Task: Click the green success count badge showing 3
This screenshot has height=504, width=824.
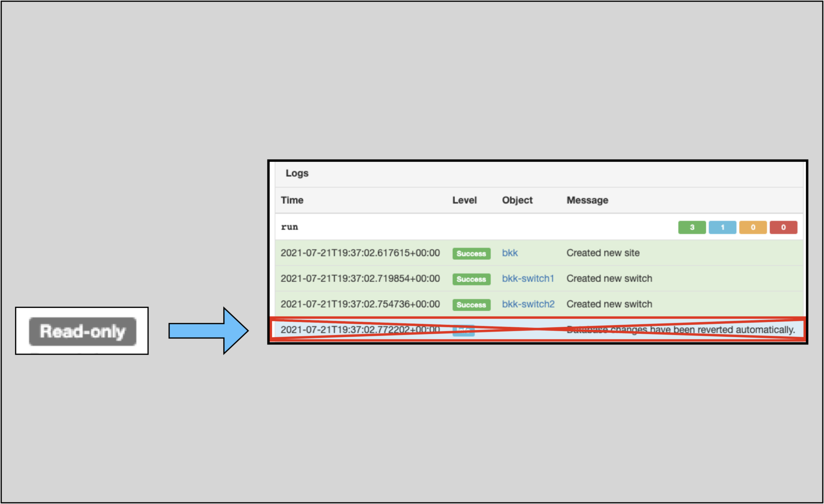Action: (691, 227)
